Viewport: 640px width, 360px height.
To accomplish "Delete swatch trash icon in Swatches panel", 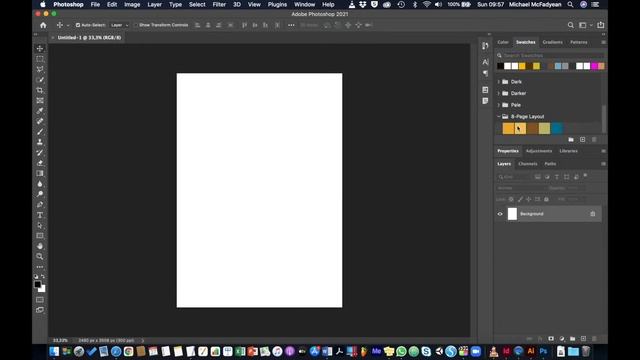I will pyautogui.click(x=594, y=140).
